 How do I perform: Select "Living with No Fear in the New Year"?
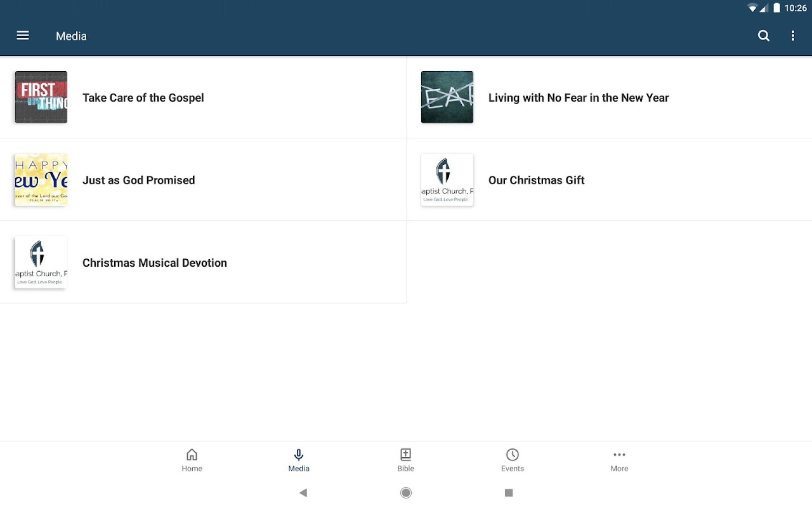[x=579, y=98]
